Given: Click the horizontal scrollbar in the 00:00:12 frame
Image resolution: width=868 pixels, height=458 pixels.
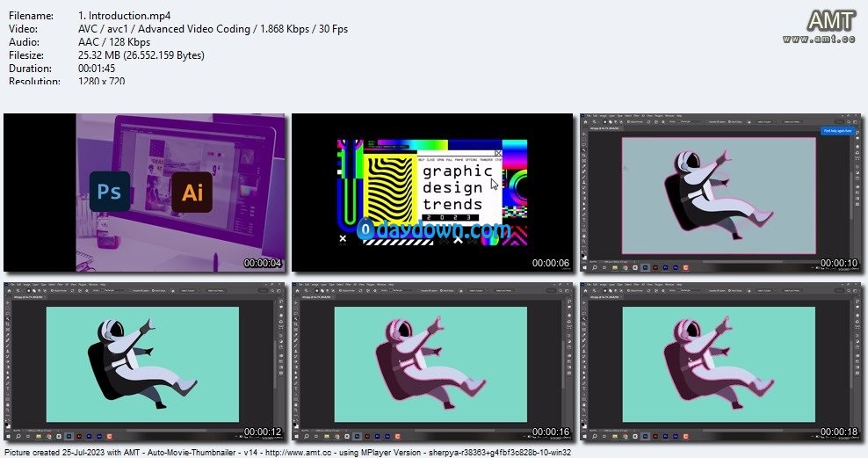Looking at the screenshot, I should coord(167,431).
